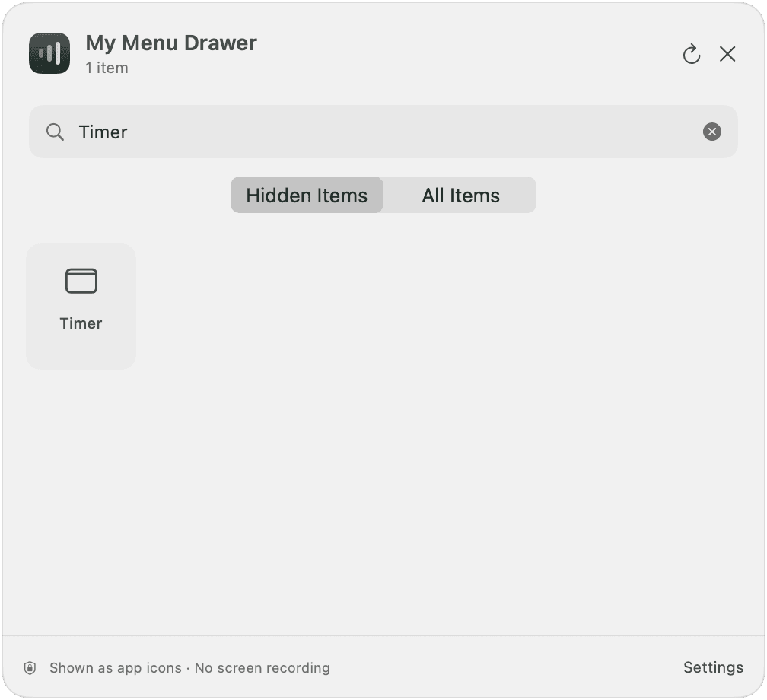The height and width of the screenshot is (700, 767).
Task: Click 'Shown as app icons · No screen recording' text
Action: tap(189, 668)
